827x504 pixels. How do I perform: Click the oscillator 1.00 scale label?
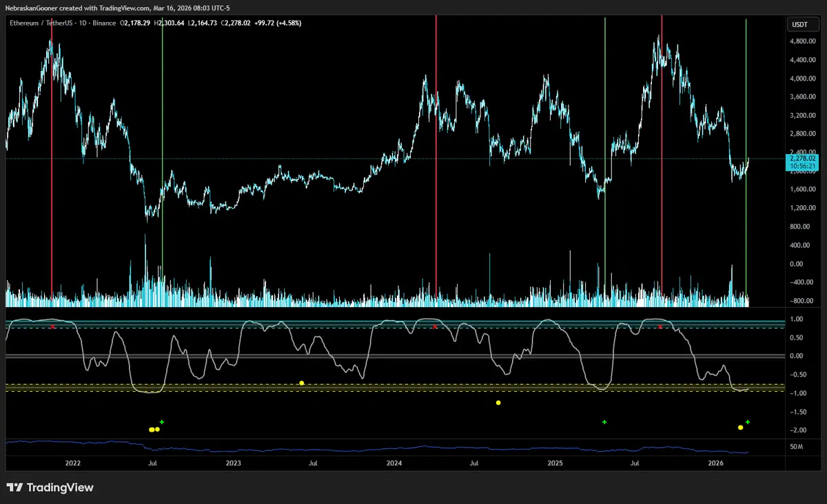click(x=797, y=319)
